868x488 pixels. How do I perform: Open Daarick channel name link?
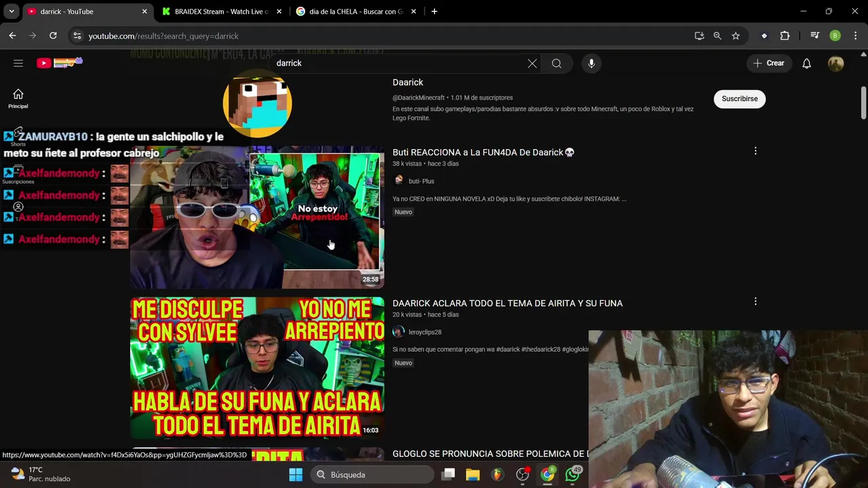[408, 82]
